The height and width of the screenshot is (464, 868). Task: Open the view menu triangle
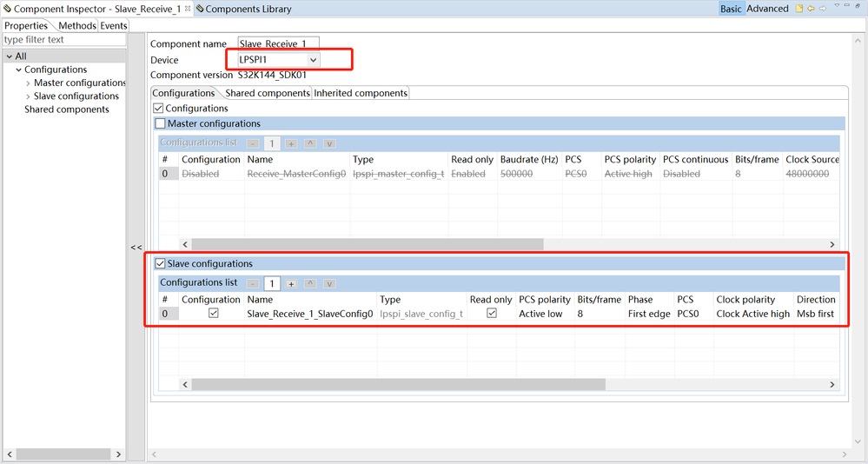pyautogui.click(x=837, y=5)
